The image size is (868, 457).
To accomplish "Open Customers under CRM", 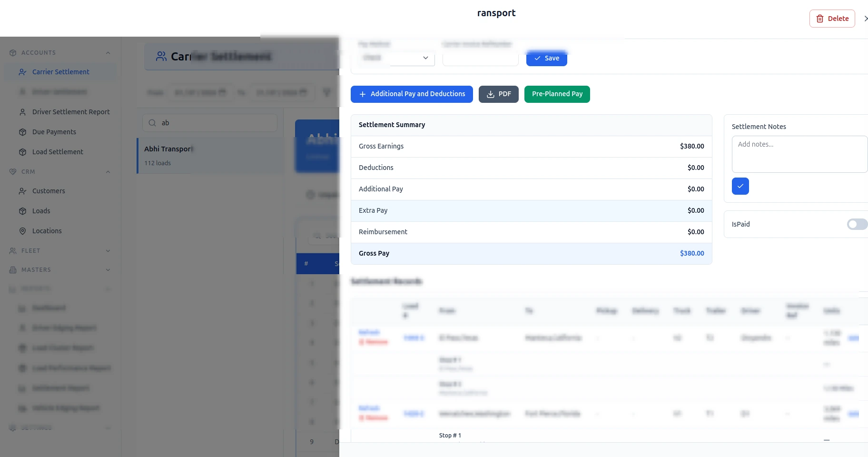I will (49, 191).
